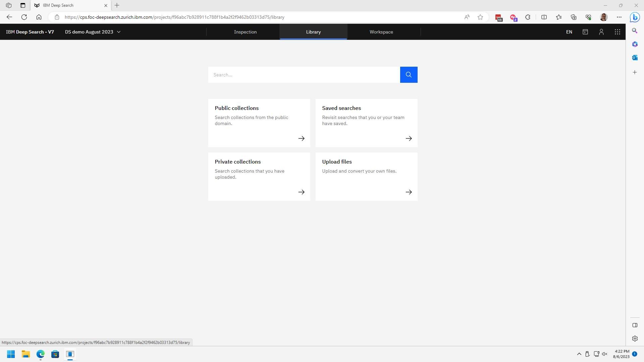Open File Explorer from the taskbar
The height and width of the screenshot is (362, 644).
tap(25, 354)
